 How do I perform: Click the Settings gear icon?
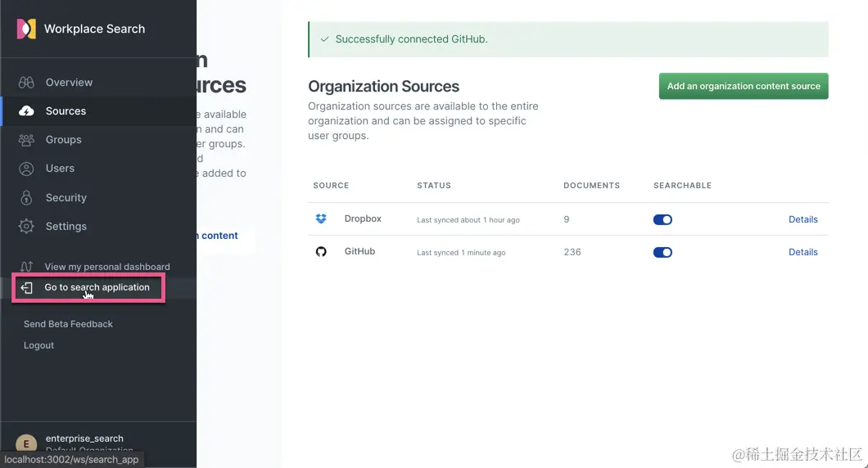pos(26,227)
